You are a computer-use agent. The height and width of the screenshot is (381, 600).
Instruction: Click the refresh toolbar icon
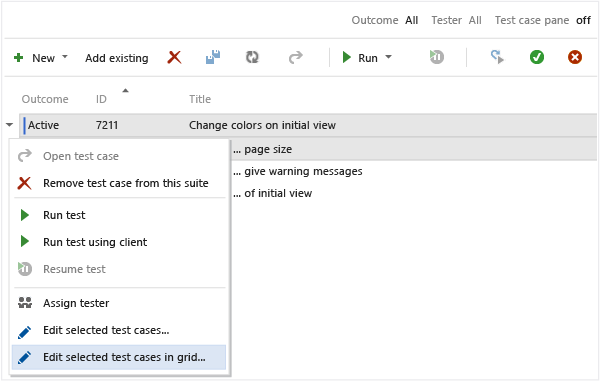coord(252,57)
